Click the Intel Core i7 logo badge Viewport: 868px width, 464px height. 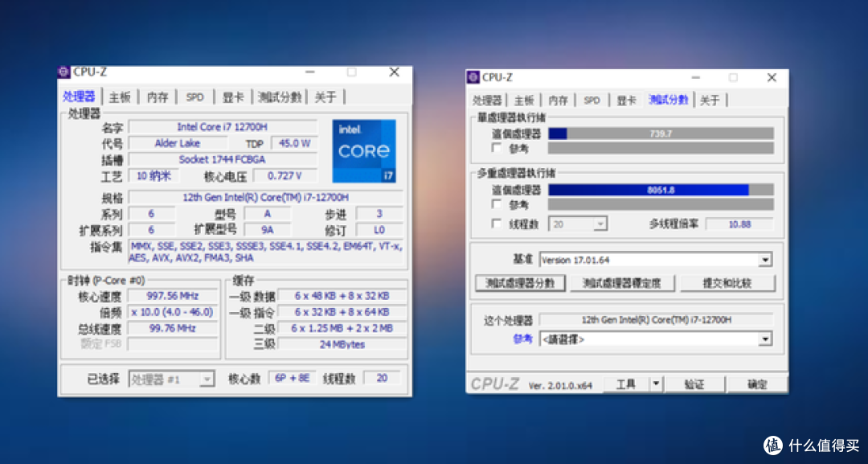364,151
